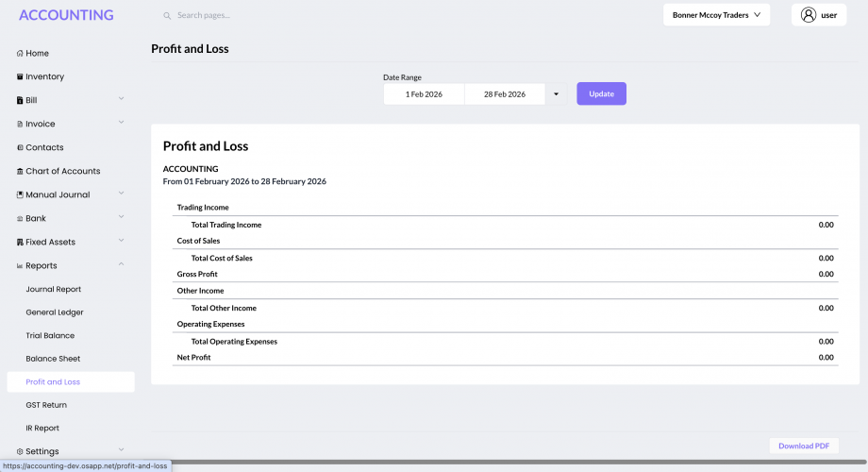Click the user account button label
Image resolution: width=868 pixels, height=472 pixels.
[x=828, y=15]
